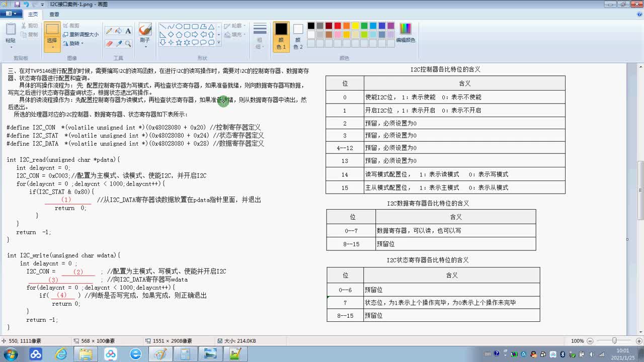Pick the Oval shape

click(179, 27)
